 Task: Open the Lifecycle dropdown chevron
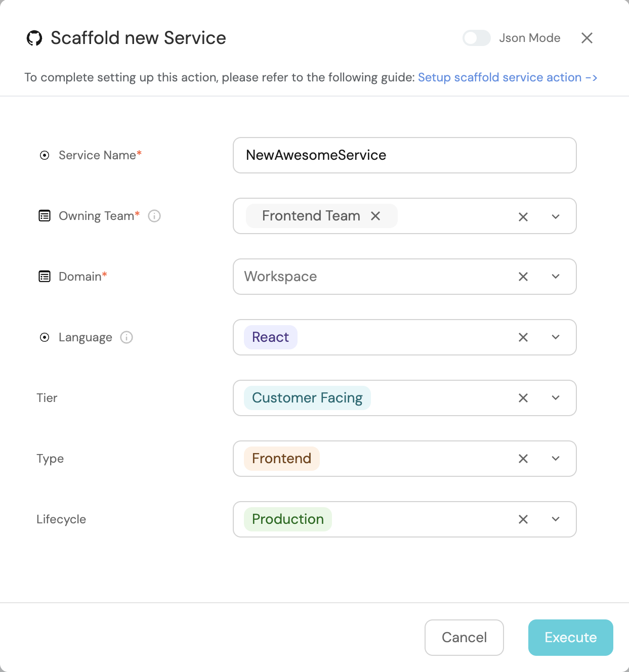point(556,519)
